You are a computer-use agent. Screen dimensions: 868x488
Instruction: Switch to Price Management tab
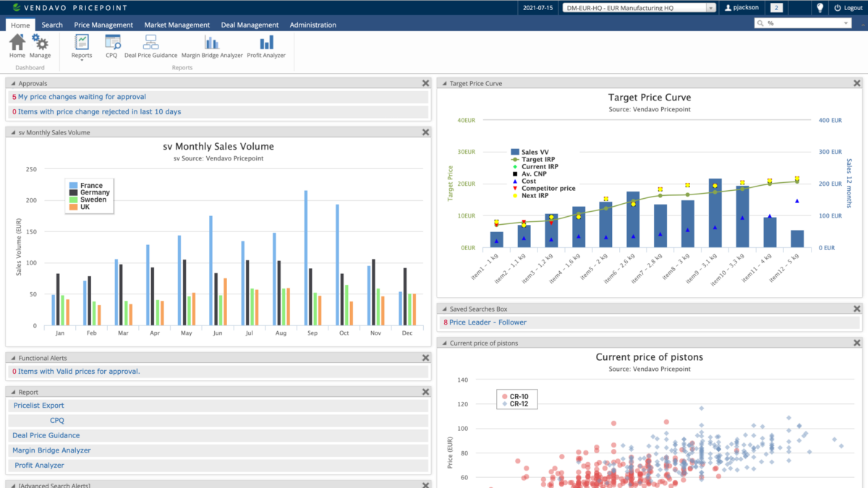tap(103, 25)
